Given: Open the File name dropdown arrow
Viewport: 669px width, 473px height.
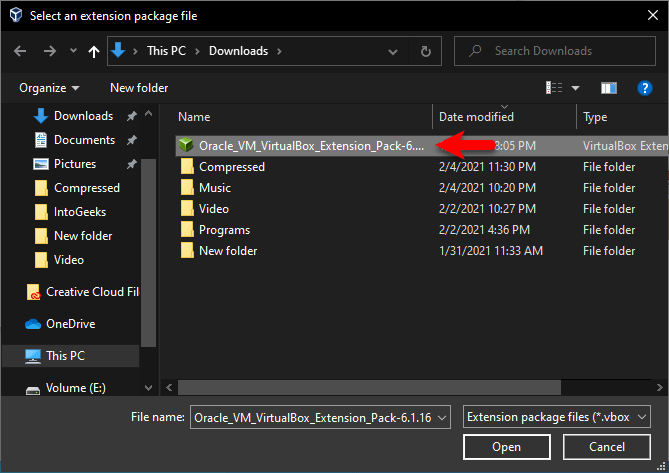Looking at the screenshot, I should 442,417.
